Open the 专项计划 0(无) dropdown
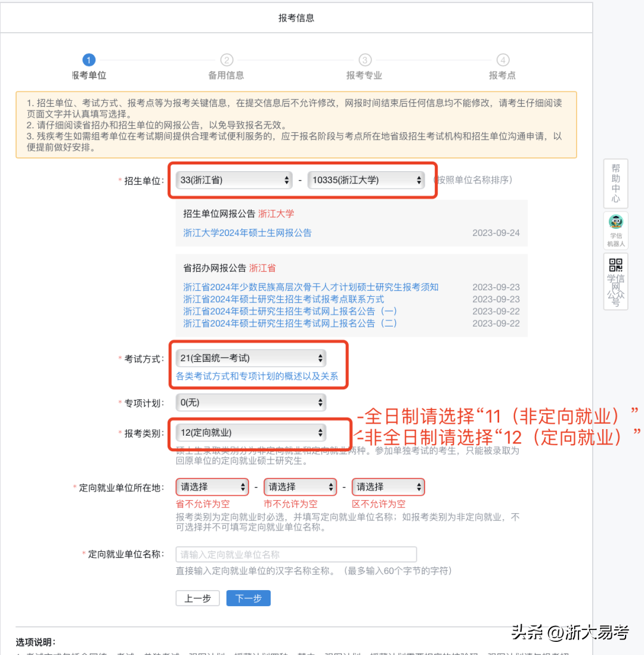 point(251,403)
